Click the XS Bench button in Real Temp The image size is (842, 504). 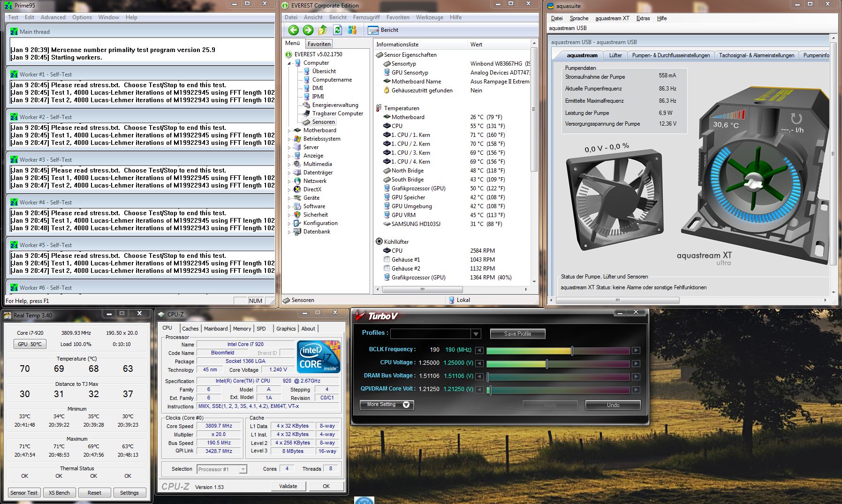click(59, 493)
